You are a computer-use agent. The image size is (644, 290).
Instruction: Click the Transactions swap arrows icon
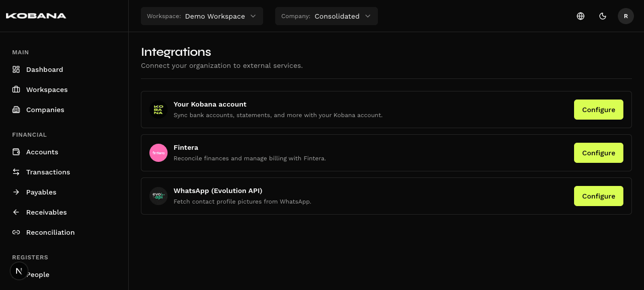click(x=16, y=172)
